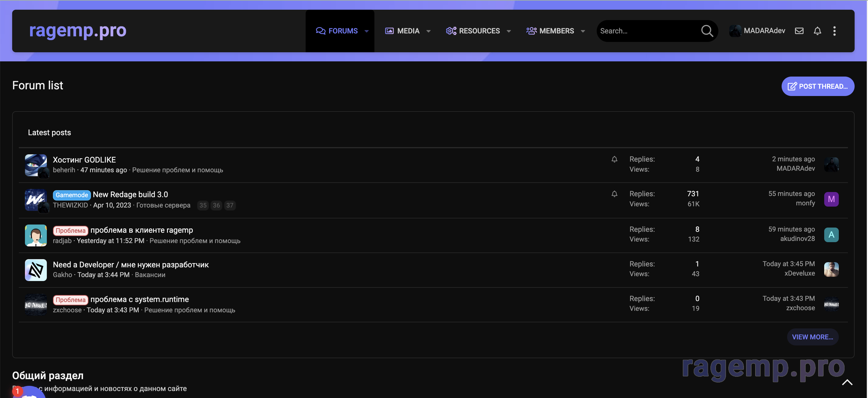Open the Resources menu
The image size is (868, 398).
click(473, 31)
